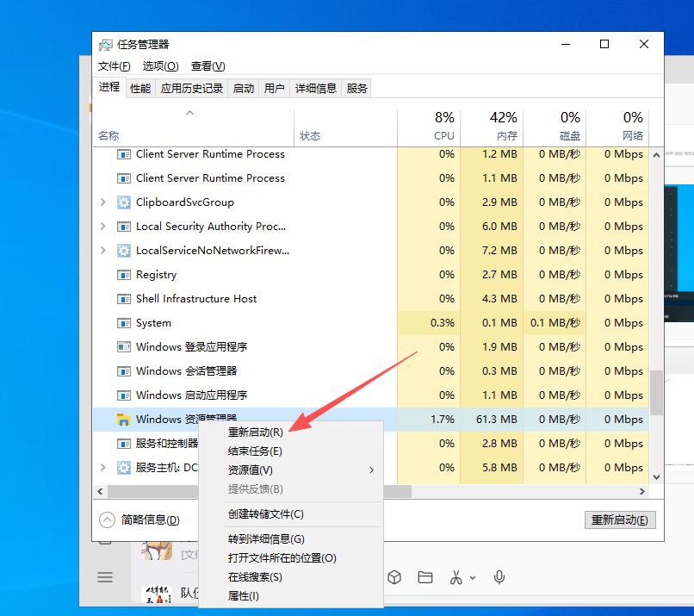The image size is (694, 616).
Task: Click Windows 登录应用程序 icon
Action: [x=123, y=346]
